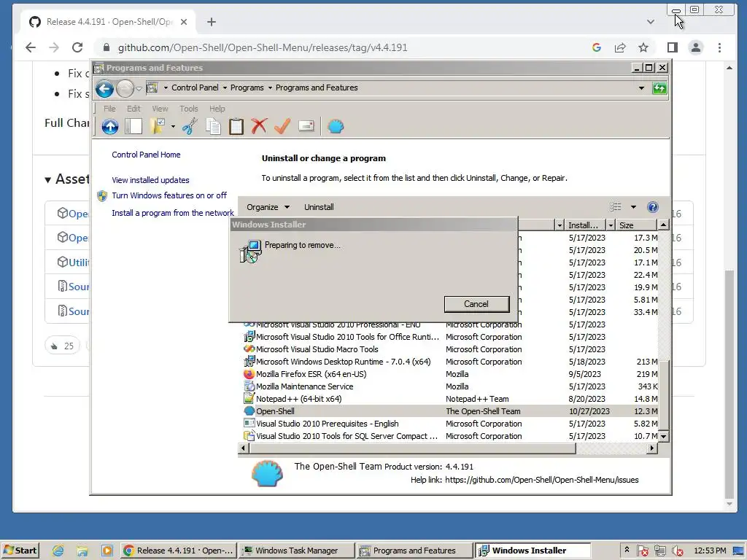Click the Copy pages toolbar icon
The image size is (747, 560).
[x=214, y=127]
